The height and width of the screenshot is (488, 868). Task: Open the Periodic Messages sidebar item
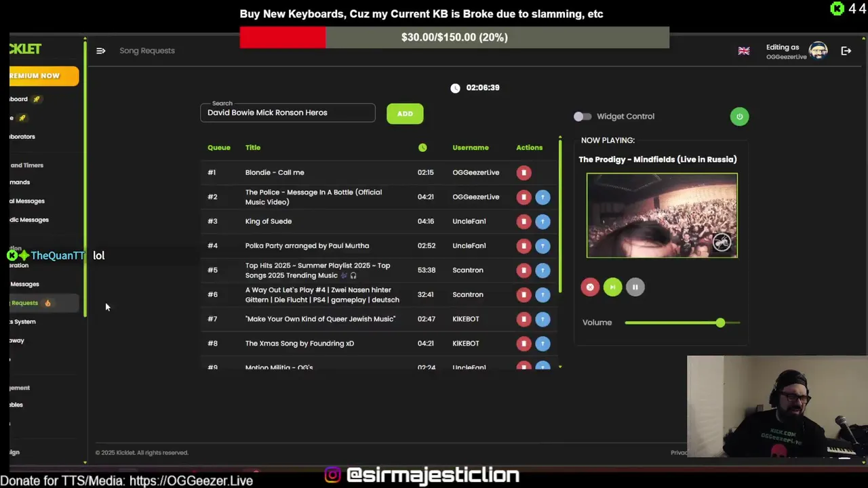(x=29, y=220)
